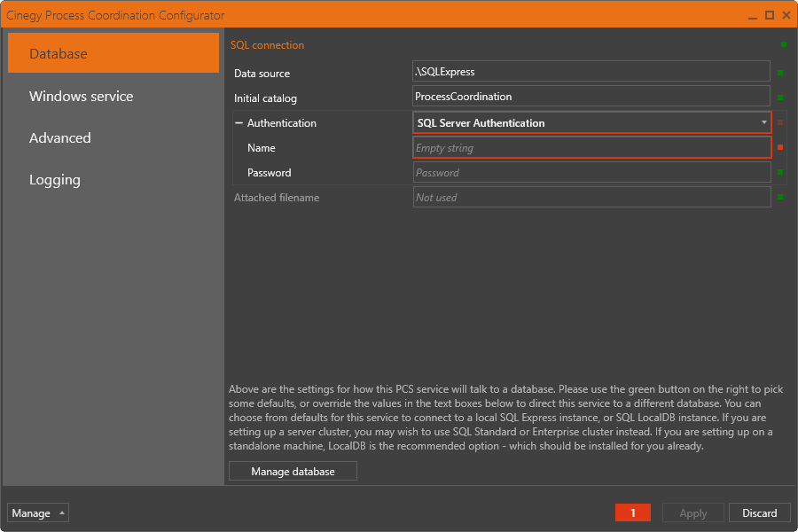Click green indicator beside Password field
The image size is (798, 532).
tap(780, 172)
